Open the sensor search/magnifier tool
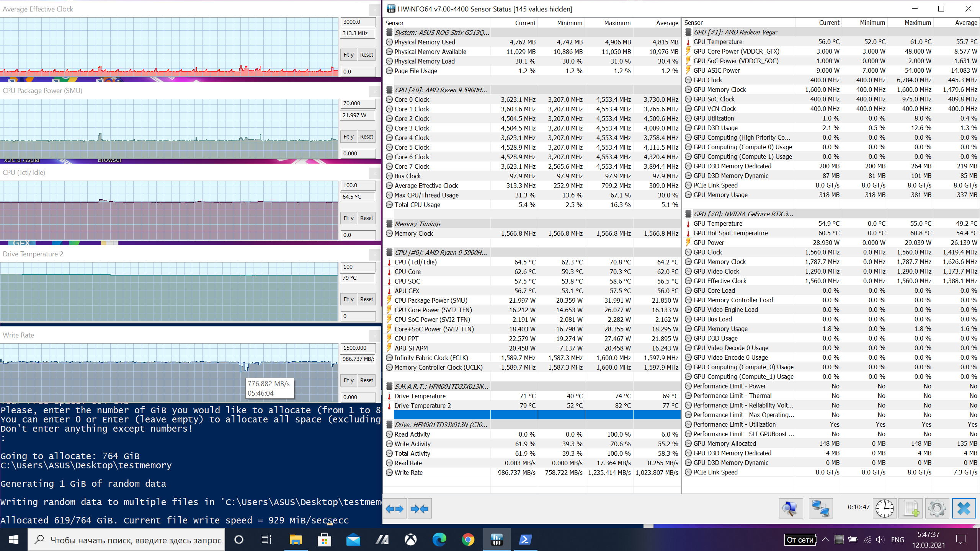The image size is (980, 551). coord(791,509)
